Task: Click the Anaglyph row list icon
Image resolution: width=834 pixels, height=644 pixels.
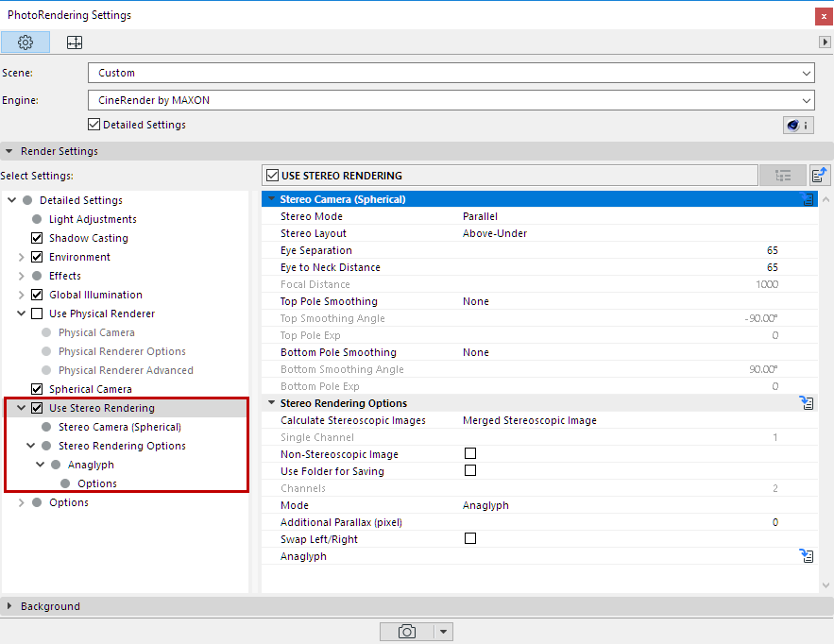Action: coord(807,556)
